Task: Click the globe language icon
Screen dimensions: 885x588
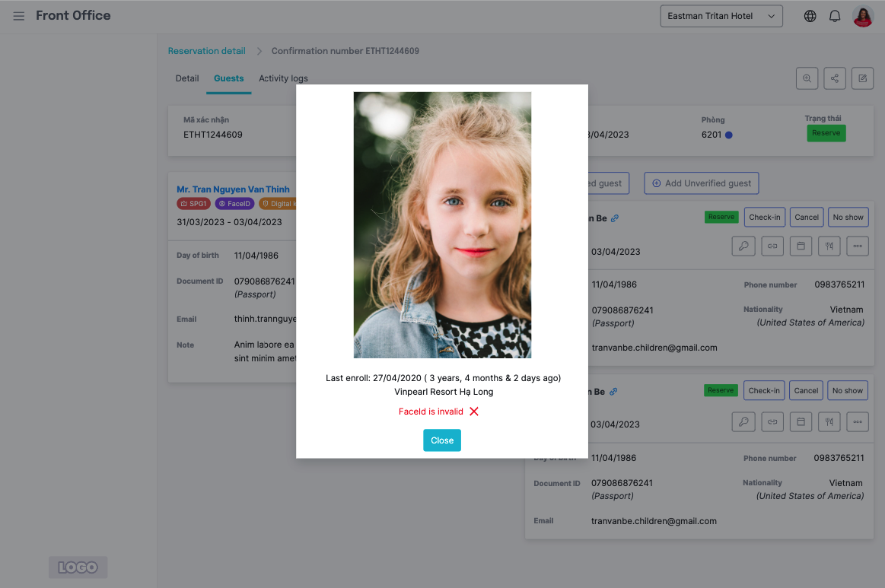Action: (810, 16)
